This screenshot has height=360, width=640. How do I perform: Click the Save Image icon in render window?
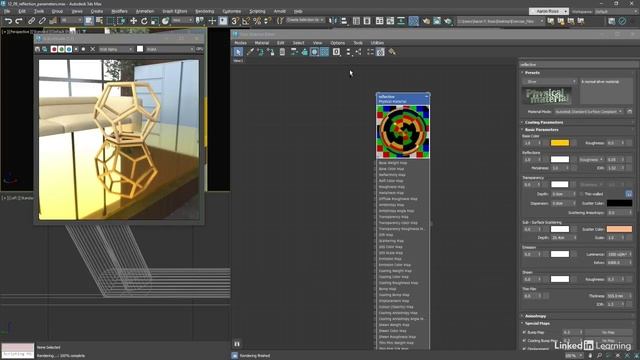pos(38,49)
